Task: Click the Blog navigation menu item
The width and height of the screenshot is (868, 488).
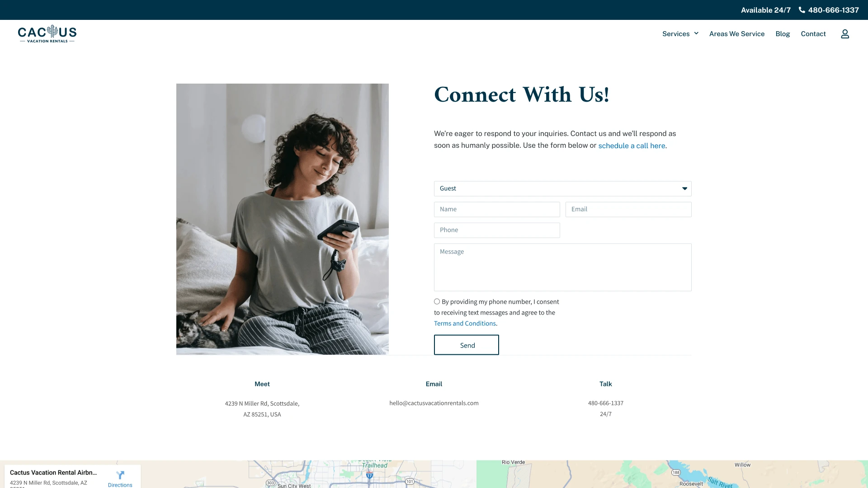Action: click(783, 33)
